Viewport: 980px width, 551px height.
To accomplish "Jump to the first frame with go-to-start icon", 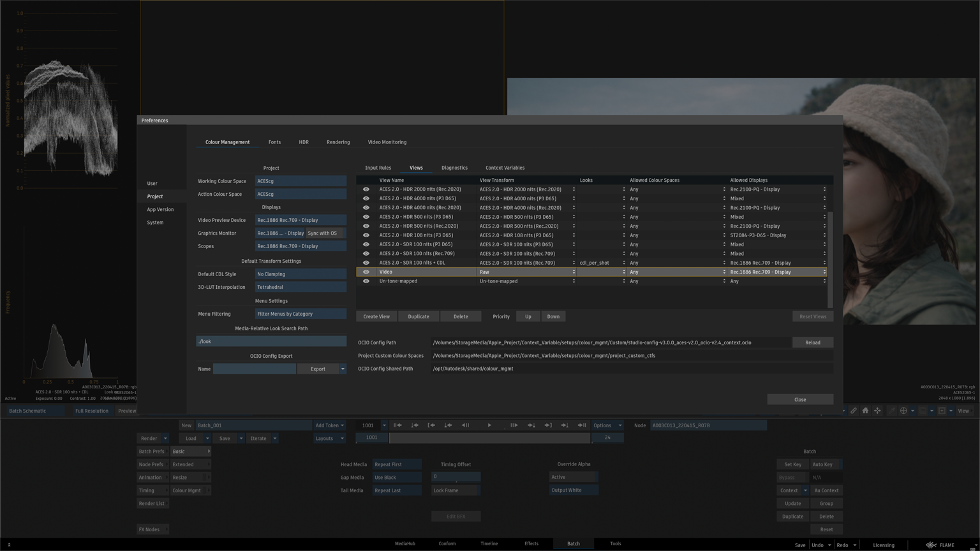I will coord(397,425).
